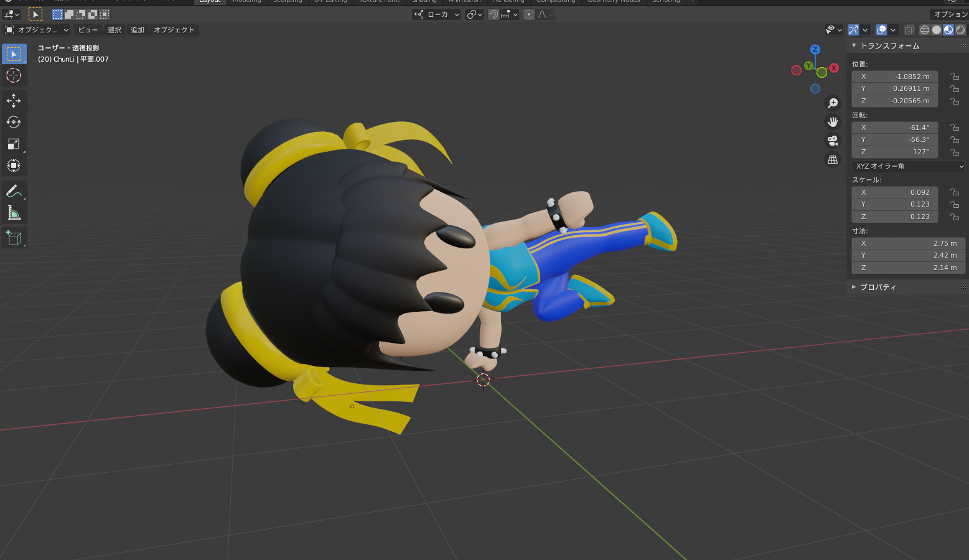Viewport: 969px width, 560px height.
Task: Choose the 'subtract selection' mode icon
Action: tap(81, 14)
